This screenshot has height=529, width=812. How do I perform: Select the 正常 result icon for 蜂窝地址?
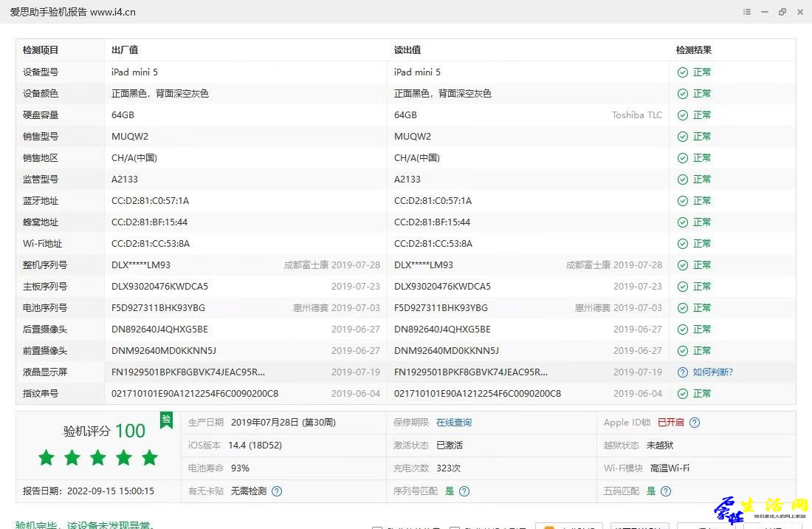pyautogui.click(x=683, y=222)
